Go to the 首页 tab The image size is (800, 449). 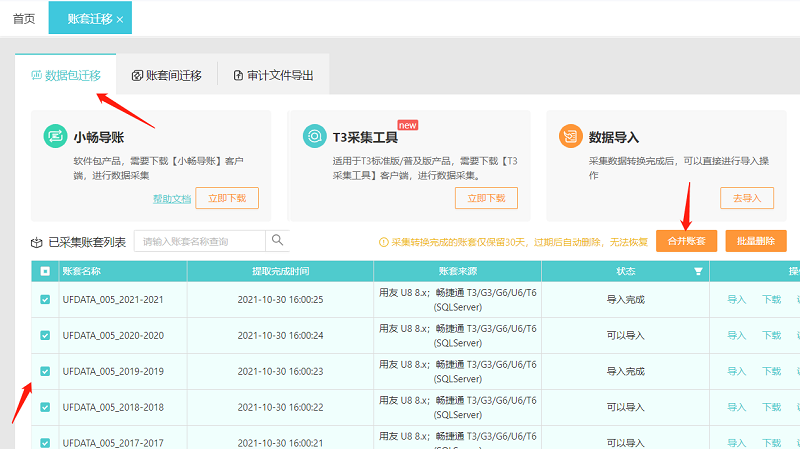coord(24,19)
